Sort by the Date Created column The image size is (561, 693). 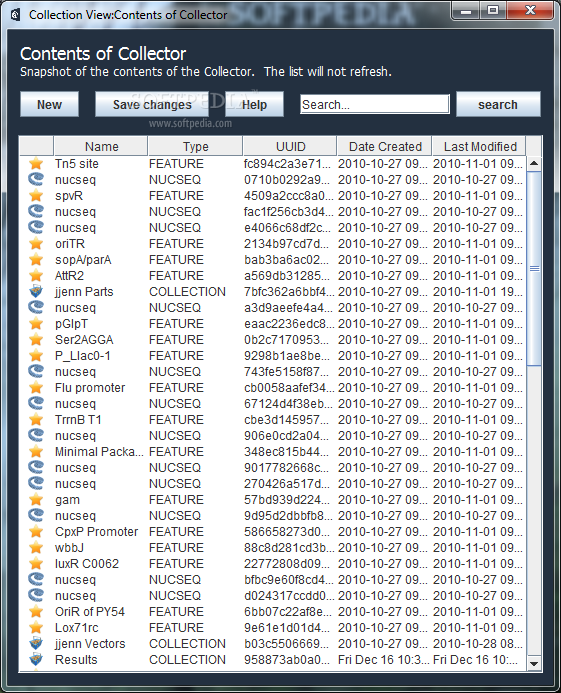(x=385, y=146)
